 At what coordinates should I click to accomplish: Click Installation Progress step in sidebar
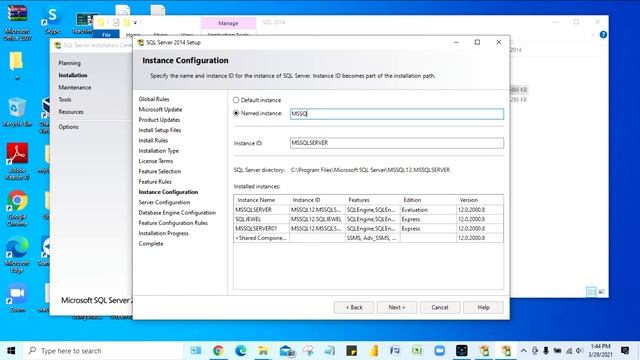163,233
